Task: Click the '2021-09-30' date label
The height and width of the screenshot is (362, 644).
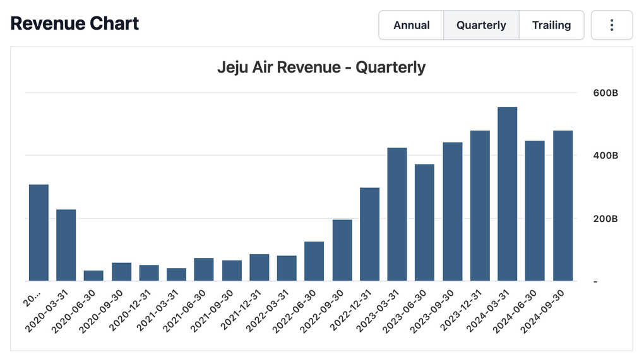Action: pos(212,311)
